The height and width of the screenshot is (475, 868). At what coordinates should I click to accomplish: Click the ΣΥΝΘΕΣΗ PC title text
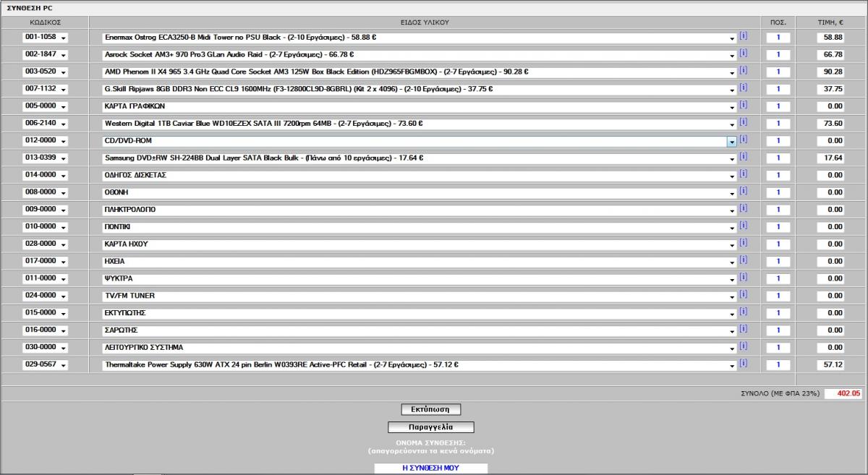pos(29,7)
